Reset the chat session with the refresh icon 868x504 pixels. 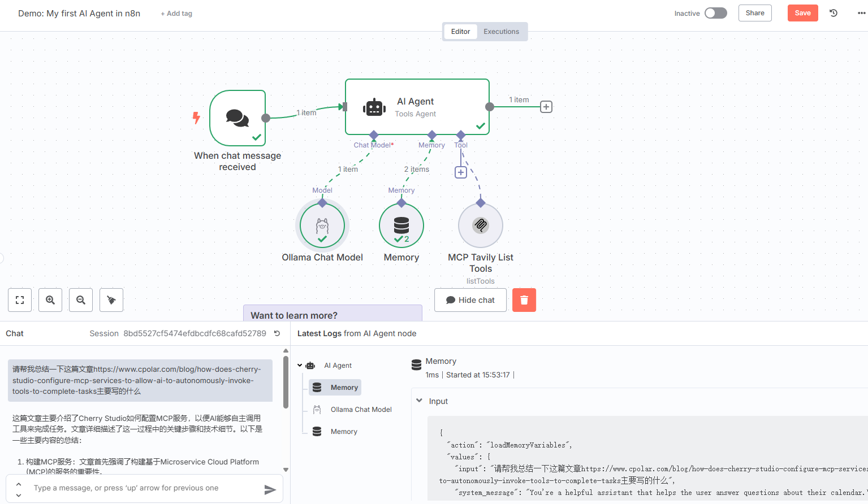click(277, 333)
